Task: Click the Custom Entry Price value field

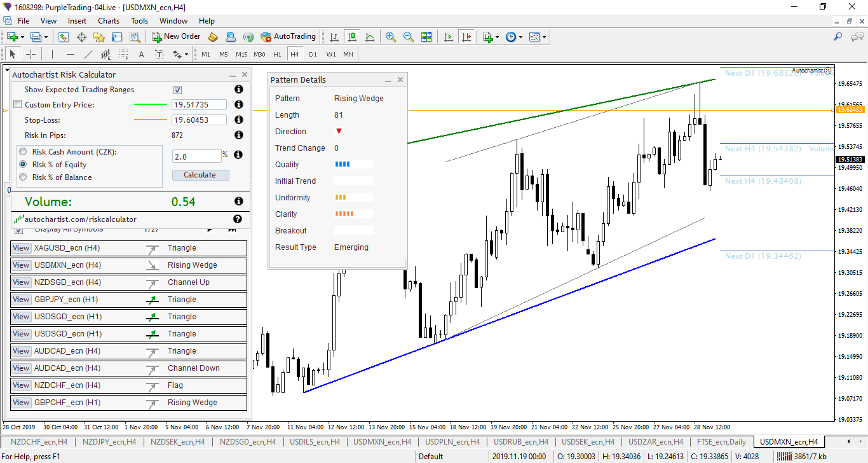Action: (200, 104)
